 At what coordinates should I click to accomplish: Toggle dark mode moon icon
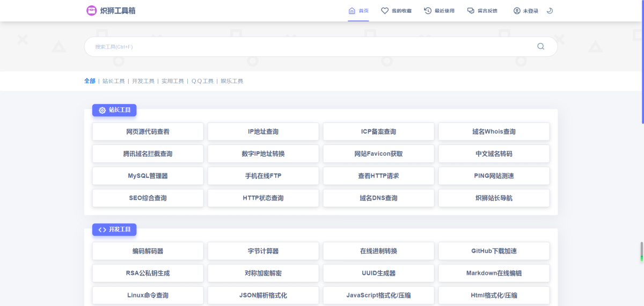550,11
